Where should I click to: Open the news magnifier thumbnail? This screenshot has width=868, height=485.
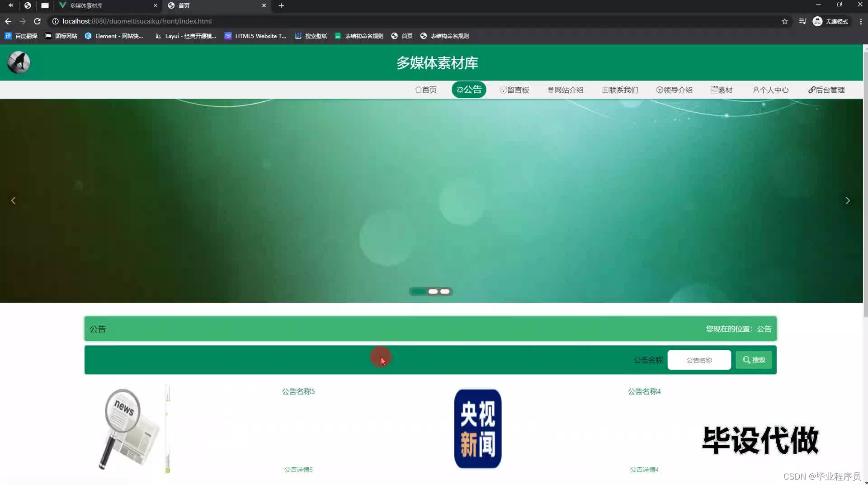pos(129,429)
